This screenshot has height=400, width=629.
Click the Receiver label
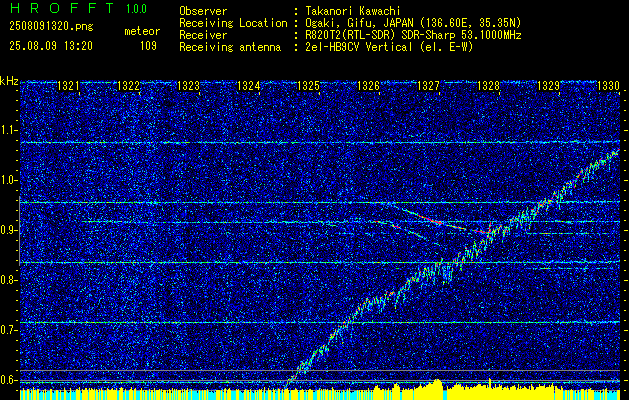[x=203, y=35]
